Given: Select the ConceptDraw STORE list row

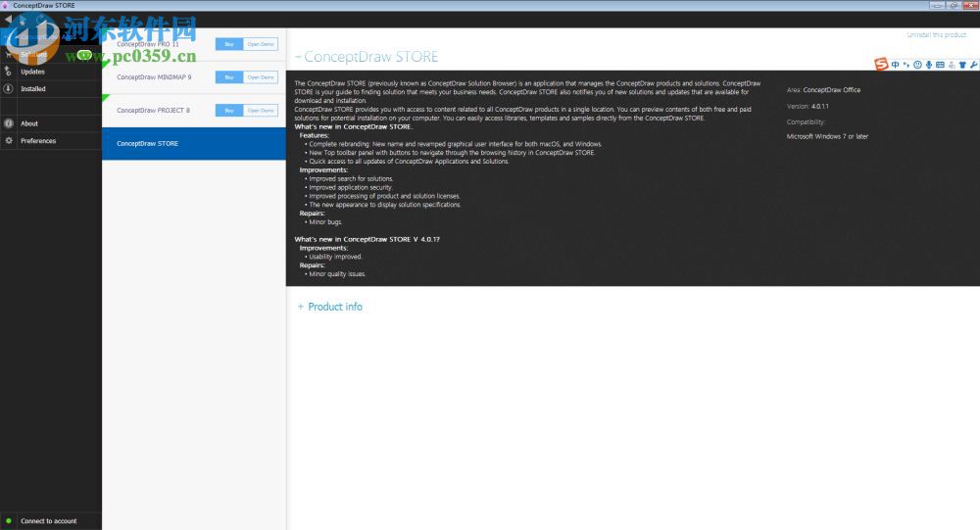Looking at the screenshot, I should click(x=194, y=144).
